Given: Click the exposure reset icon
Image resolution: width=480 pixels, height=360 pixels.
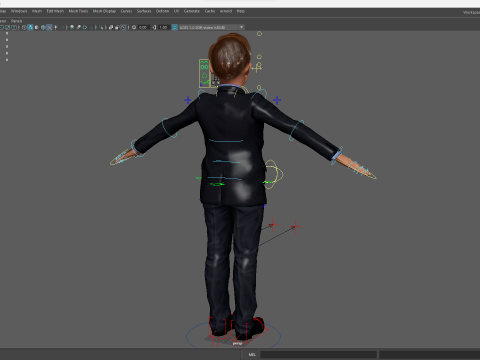Looking at the screenshot, I should coord(134,27).
